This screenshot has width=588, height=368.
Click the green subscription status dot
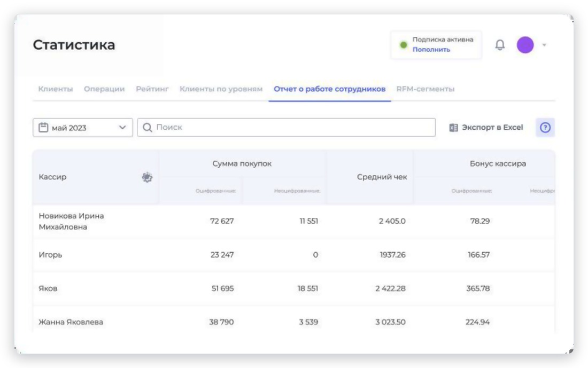pyautogui.click(x=404, y=45)
